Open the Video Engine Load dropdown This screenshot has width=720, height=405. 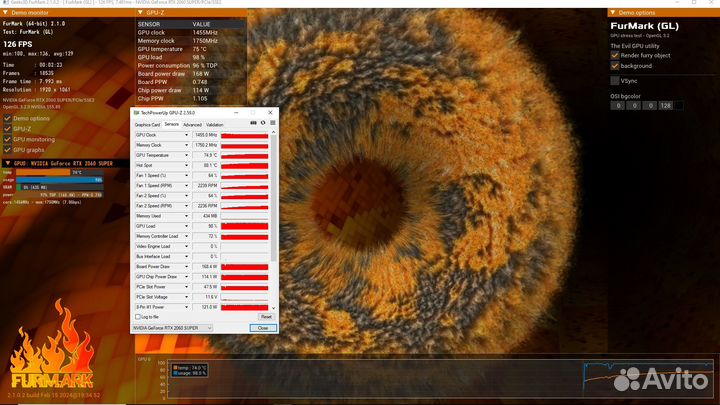186,247
